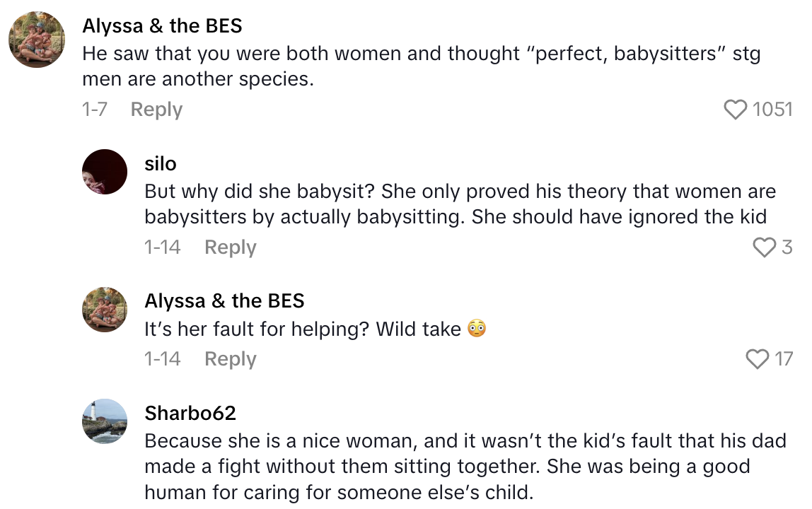Open Alyssa's avatar beside the "Wild take" reply
Viewport: 812px width, 509px height.
tap(105, 309)
